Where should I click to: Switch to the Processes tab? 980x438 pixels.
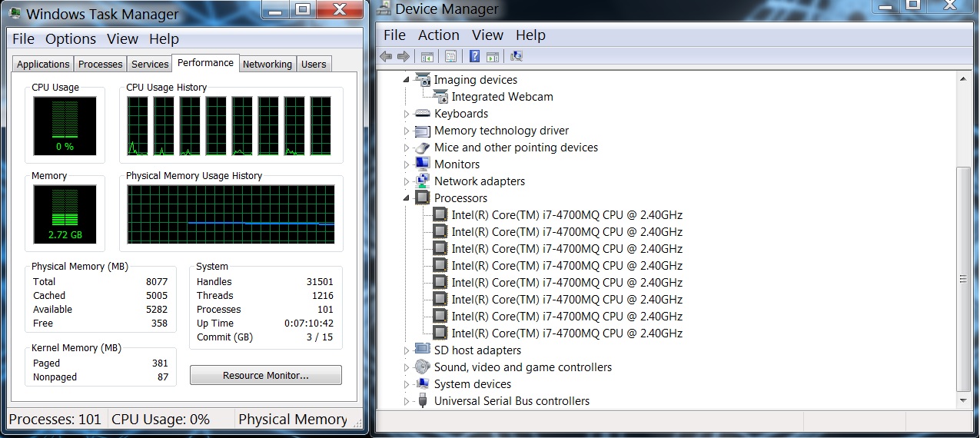click(100, 65)
